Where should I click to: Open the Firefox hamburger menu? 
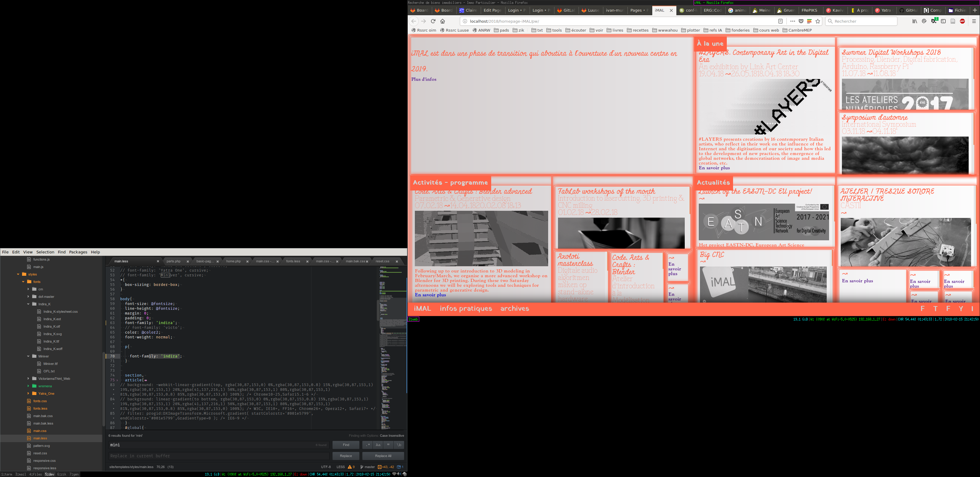click(974, 21)
